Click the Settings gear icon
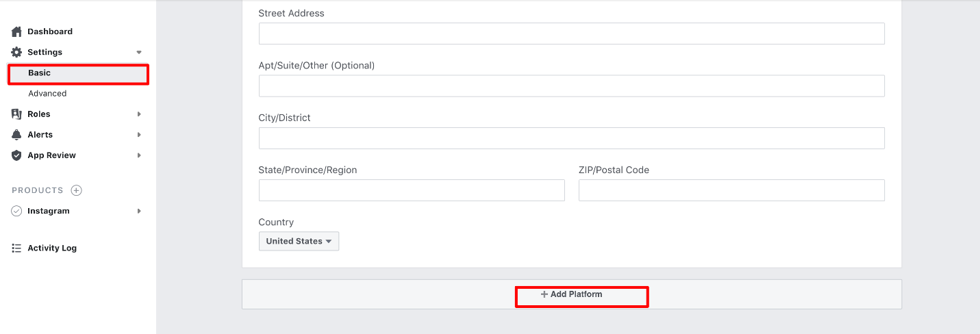Image resolution: width=980 pixels, height=334 pixels. point(16,52)
